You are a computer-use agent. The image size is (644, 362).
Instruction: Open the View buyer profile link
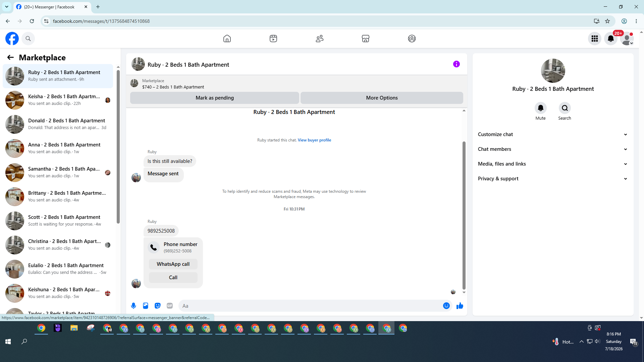(x=314, y=140)
